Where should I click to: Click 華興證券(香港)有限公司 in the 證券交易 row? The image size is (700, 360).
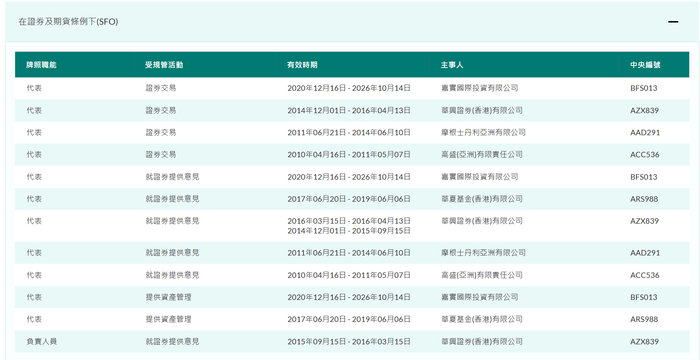pyautogui.click(x=481, y=110)
